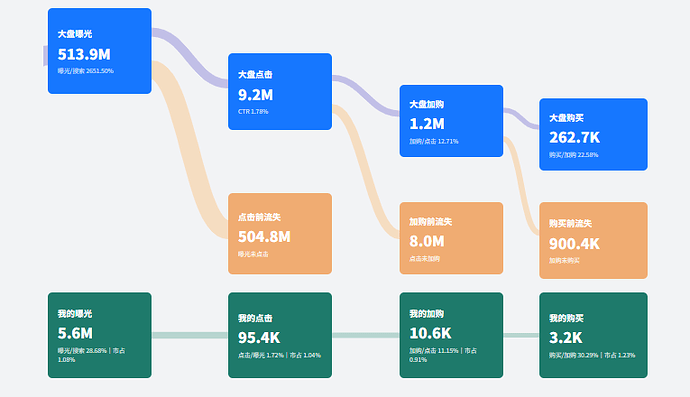Click the 9.2M clicks value
690x397 pixels.
256,95
